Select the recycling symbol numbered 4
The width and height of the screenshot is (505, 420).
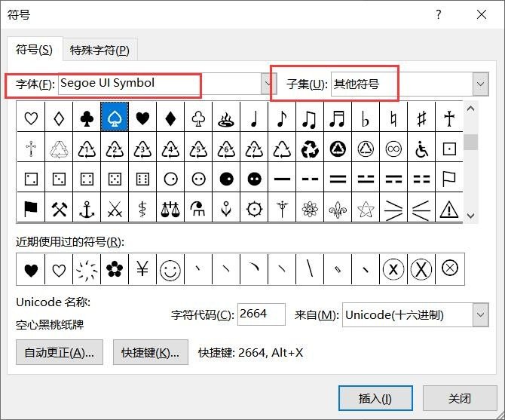pos(170,148)
